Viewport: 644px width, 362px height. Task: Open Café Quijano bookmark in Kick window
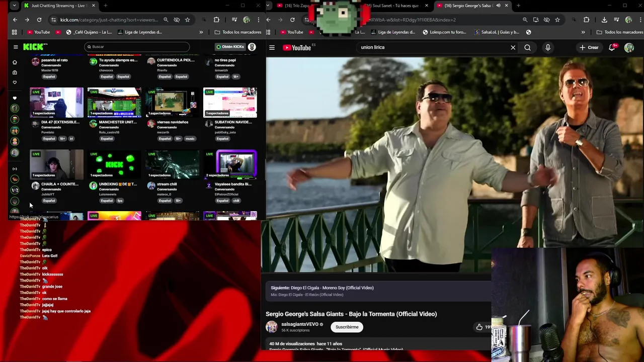tap(89, 32)
